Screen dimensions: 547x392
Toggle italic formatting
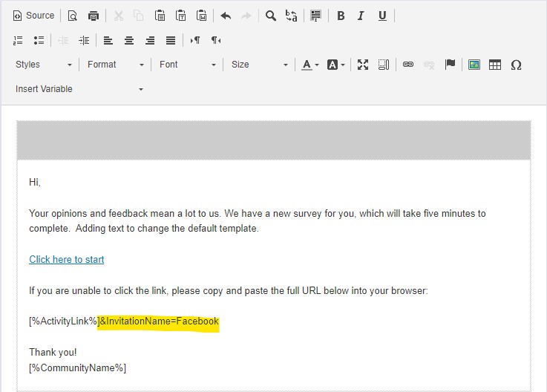click(x=361, y=16)
